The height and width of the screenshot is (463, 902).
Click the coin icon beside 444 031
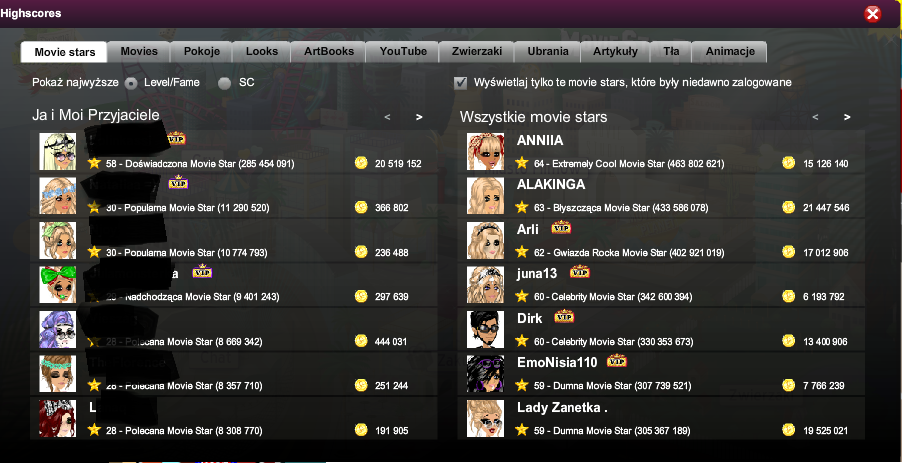pyautogui.click(x=361, y=341)
